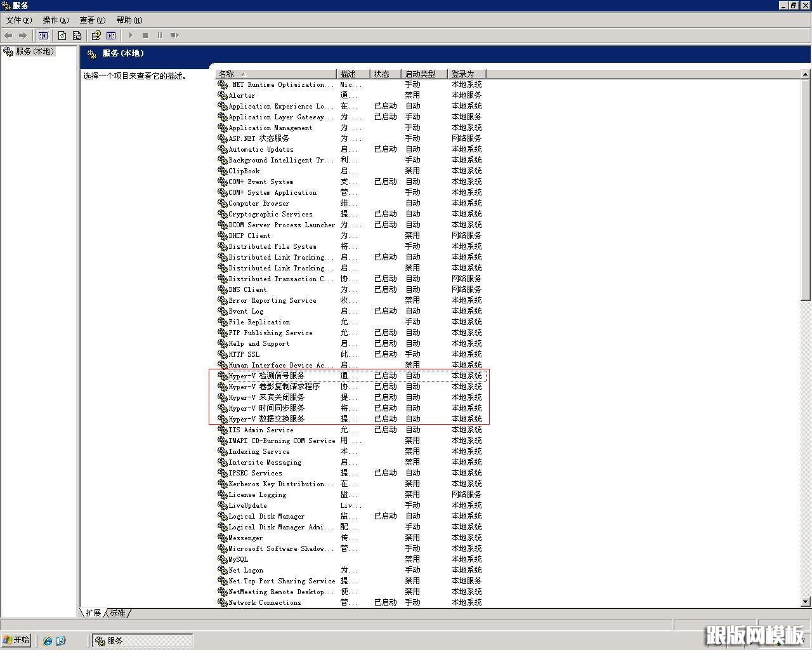Select Hyper-V 检测信号服务 row
This screenshot has height=650, width=812.
click(351, 376)
